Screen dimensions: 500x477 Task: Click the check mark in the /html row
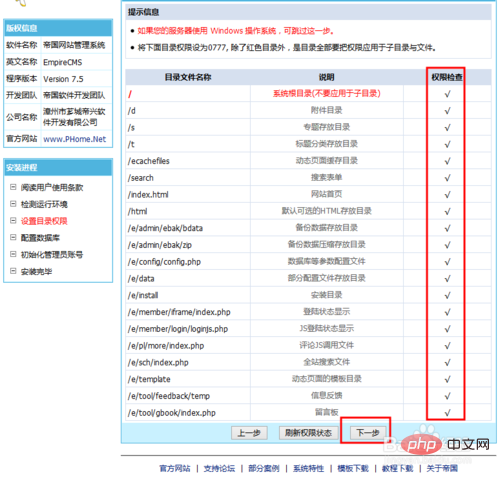[447, 211]
